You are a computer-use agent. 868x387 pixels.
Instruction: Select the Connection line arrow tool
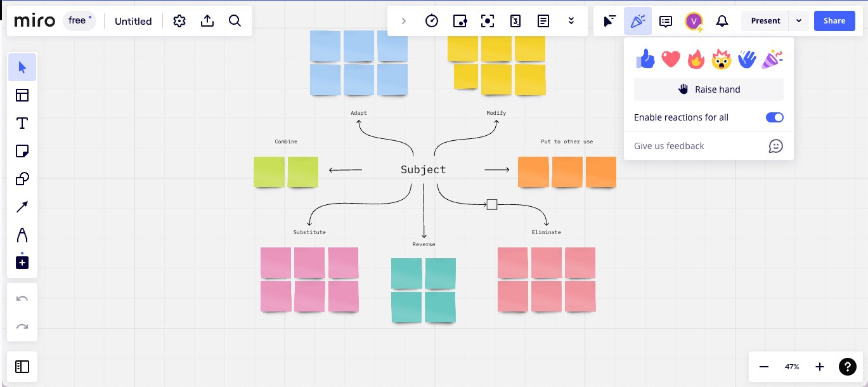click(x=22, y=206)
